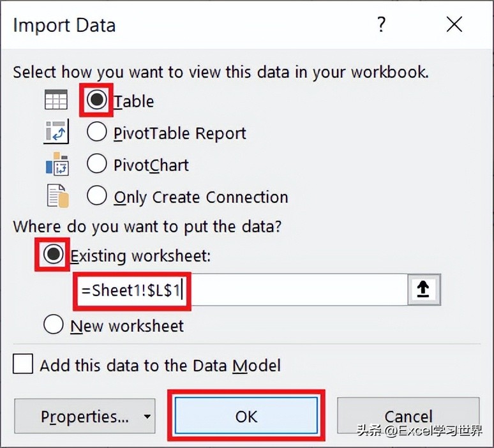494x448 pixels.
Task: Select the Table radio button
Action: tap(96, 100)
